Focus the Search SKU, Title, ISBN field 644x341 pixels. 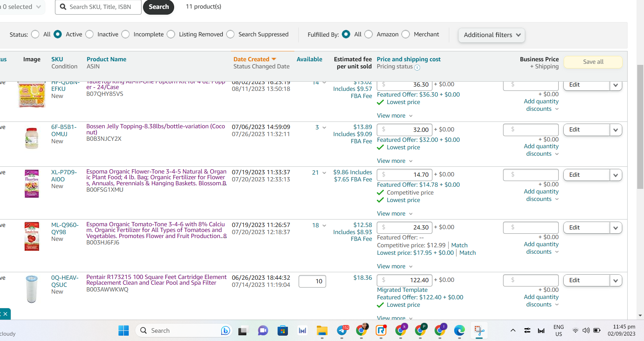[98, 7]
